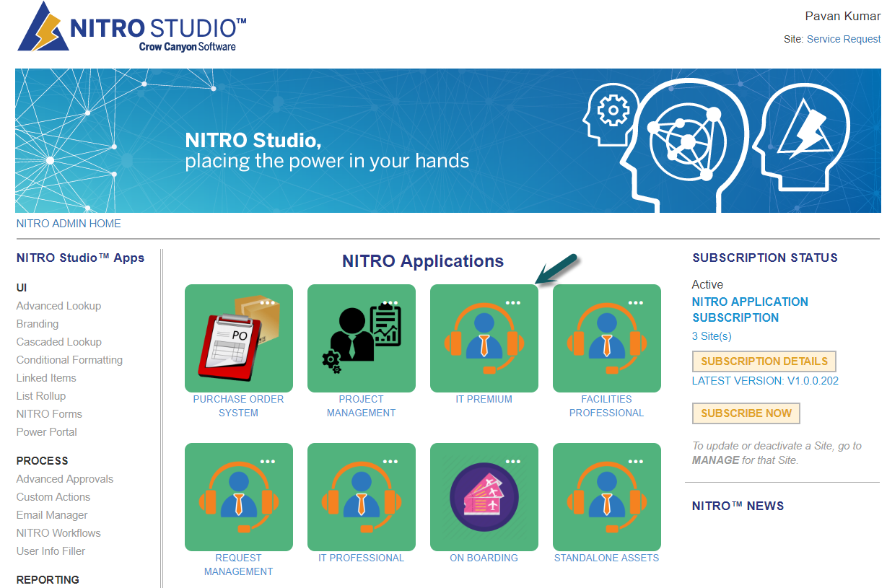Click the NITRO Studio™ Apps heading
This screenshot has width=887, height=588.
click(x=80, y=258)
